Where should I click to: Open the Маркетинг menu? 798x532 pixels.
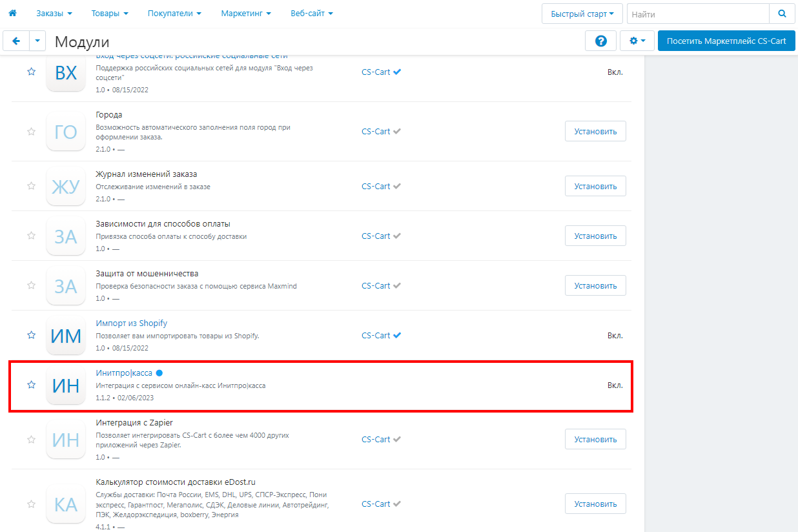coord(246,13)
